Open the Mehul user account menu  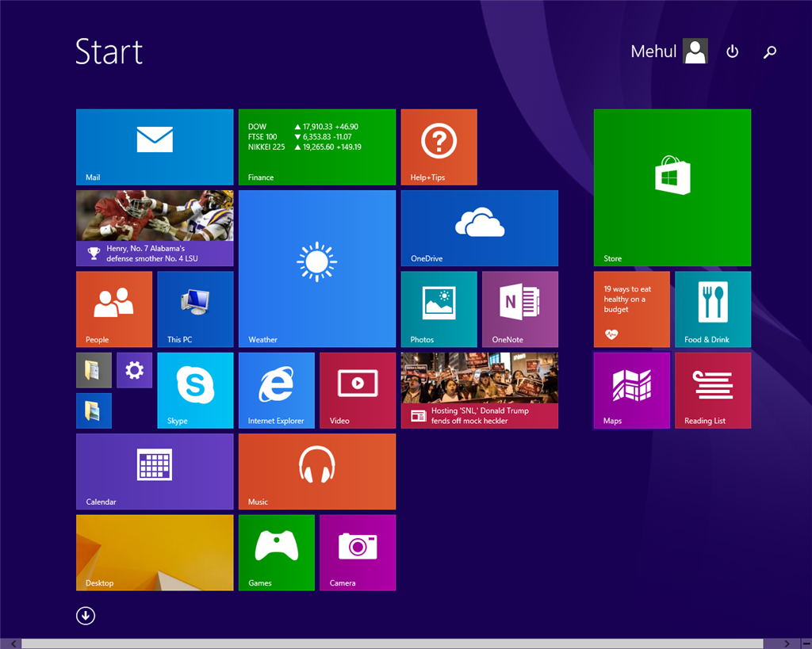coord(668,52)
